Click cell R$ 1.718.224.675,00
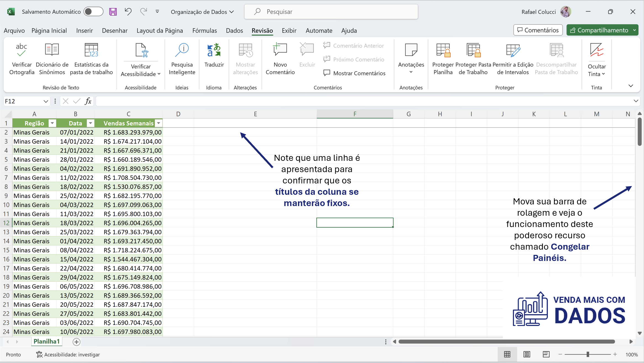The height and width of the screenshot is (363, 644). (129, 250)
